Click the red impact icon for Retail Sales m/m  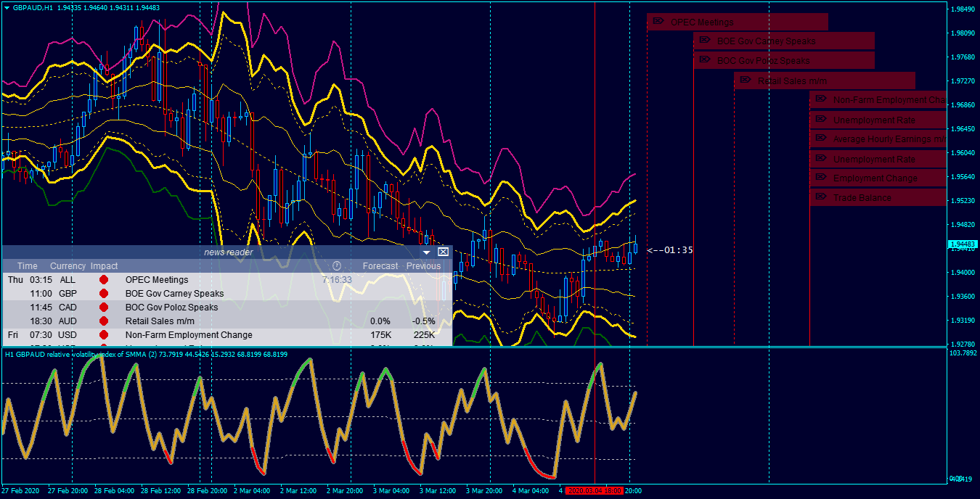pos(104,321)
